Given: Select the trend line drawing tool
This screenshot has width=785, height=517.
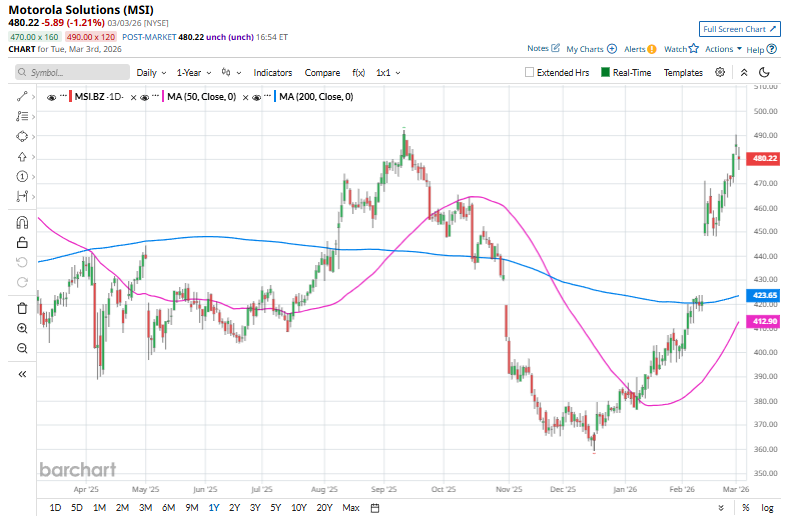Looking at the screenshot, I should point(22,97).
